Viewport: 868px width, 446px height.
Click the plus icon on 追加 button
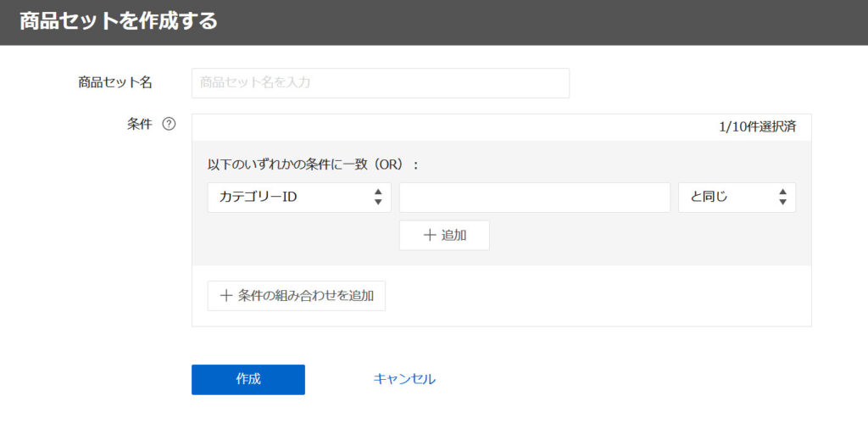[x=430, y=236]
